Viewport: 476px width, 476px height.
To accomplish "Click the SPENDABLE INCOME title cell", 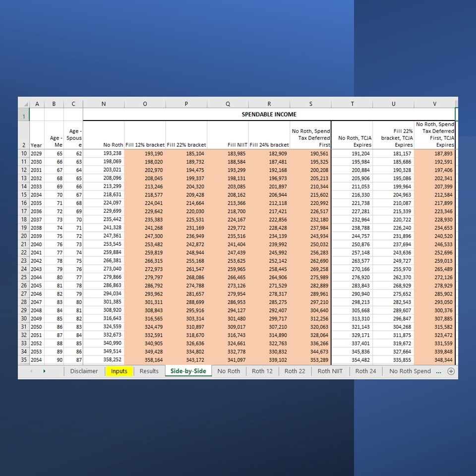I will pyautogui.click(x=269, y=115).
